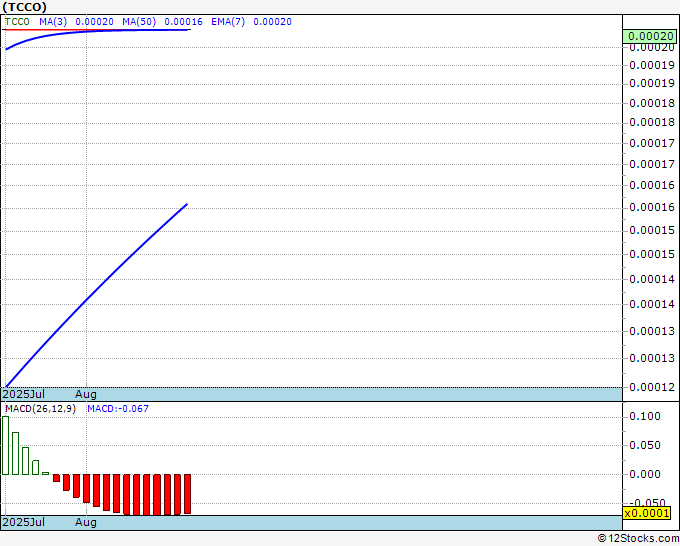Viewport: 680px width, 546px height.
Task: Click the 0.100 MACD axis label
Action: (645, 416)
